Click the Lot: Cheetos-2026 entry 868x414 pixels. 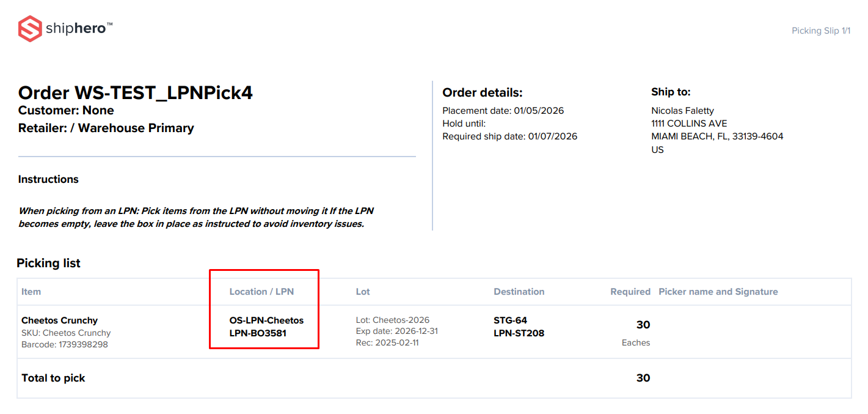pyautogui.click(x=392, y=320)
